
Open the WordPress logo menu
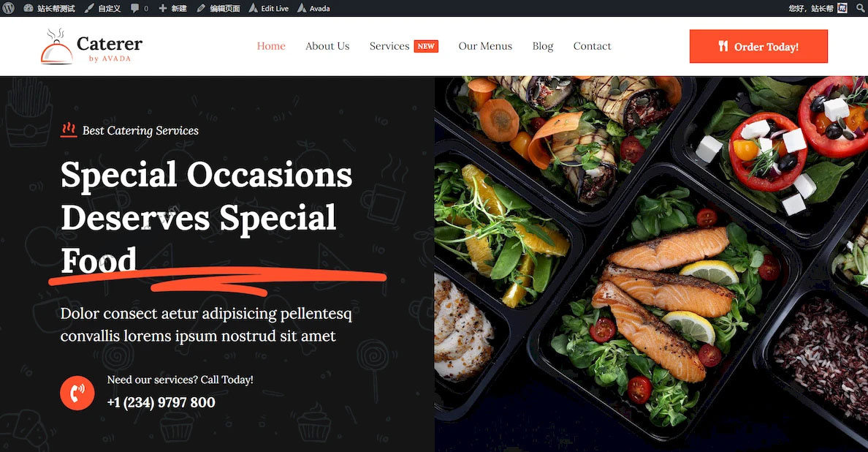point(8,8)
